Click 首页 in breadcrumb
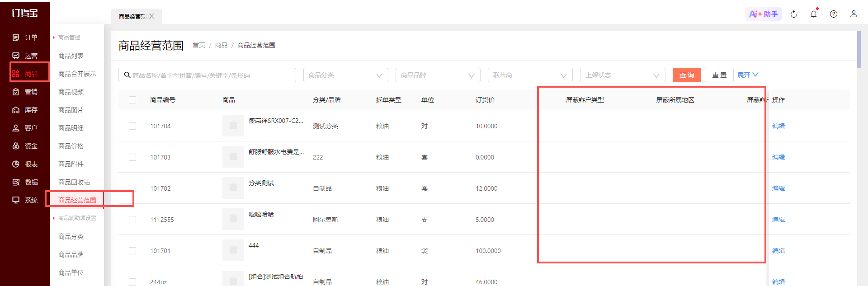Viewport: 868px width, 286px height. 199,45
